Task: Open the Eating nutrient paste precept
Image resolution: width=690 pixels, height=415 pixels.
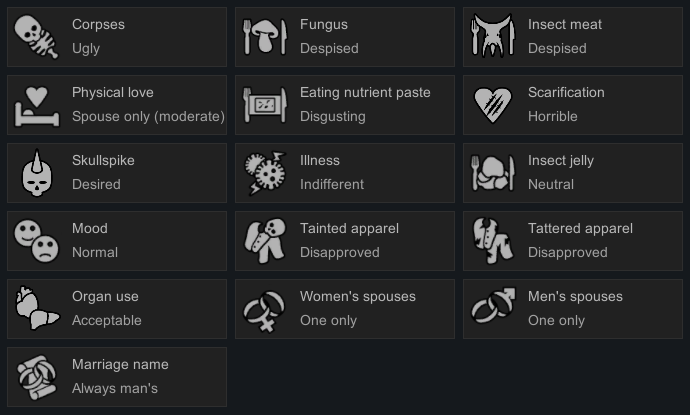Action: (345, 105)
